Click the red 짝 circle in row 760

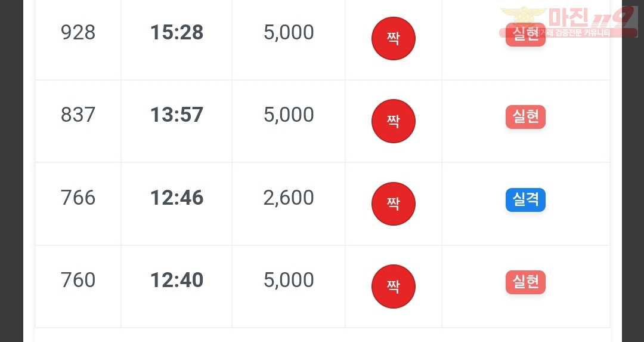tap(394, 286)
